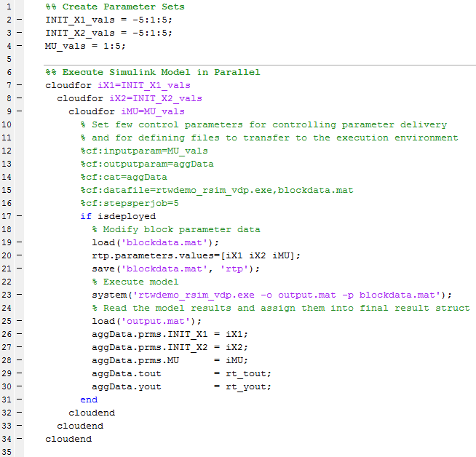Click the %cf:datafile comment line
476x457 pixels.
216,190
